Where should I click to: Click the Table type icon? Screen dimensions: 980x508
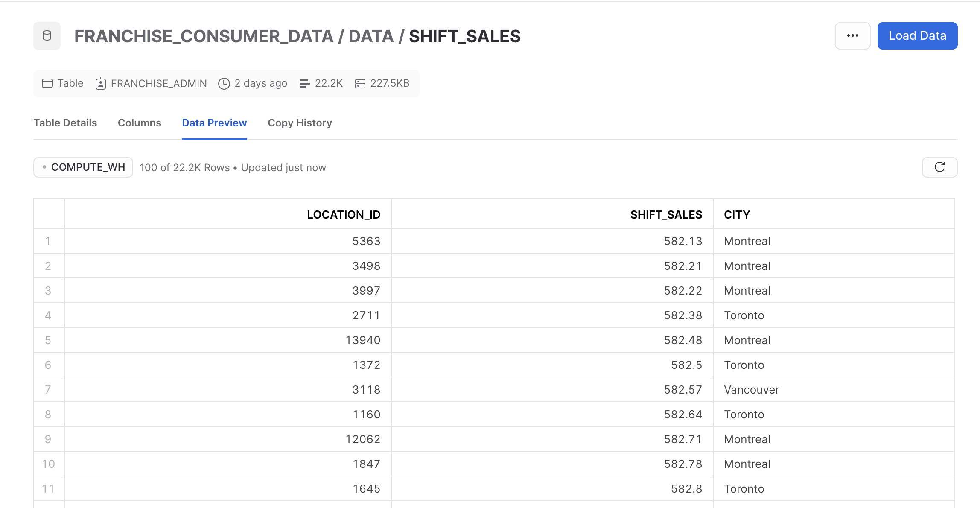(x=47, y=83)
